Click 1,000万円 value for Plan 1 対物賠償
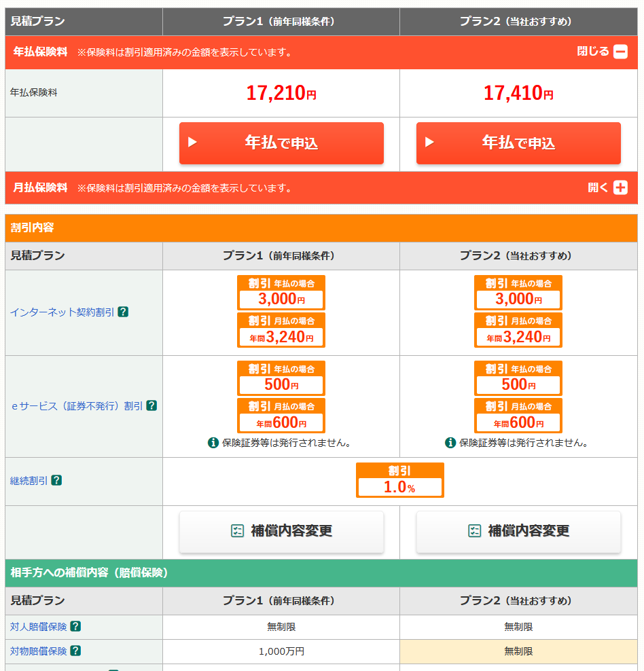 281,651
